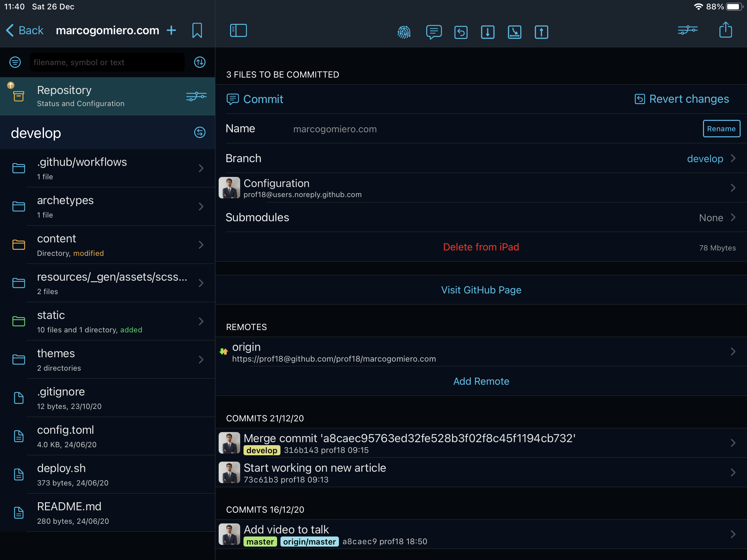747x560 pixels.
Task: Open the origin remote row
Action: [x=481, y=352]
